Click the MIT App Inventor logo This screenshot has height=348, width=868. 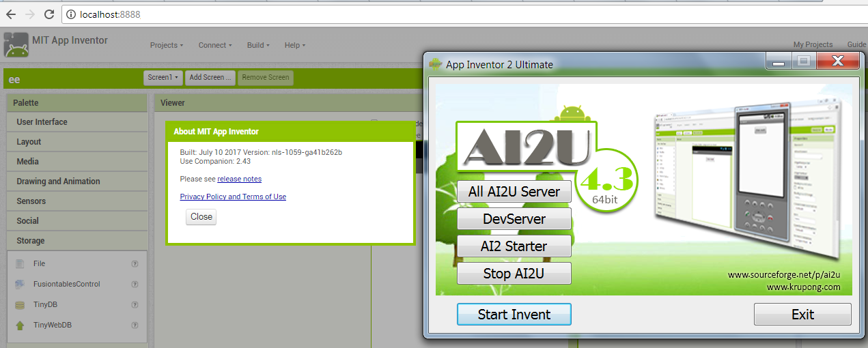16,45
